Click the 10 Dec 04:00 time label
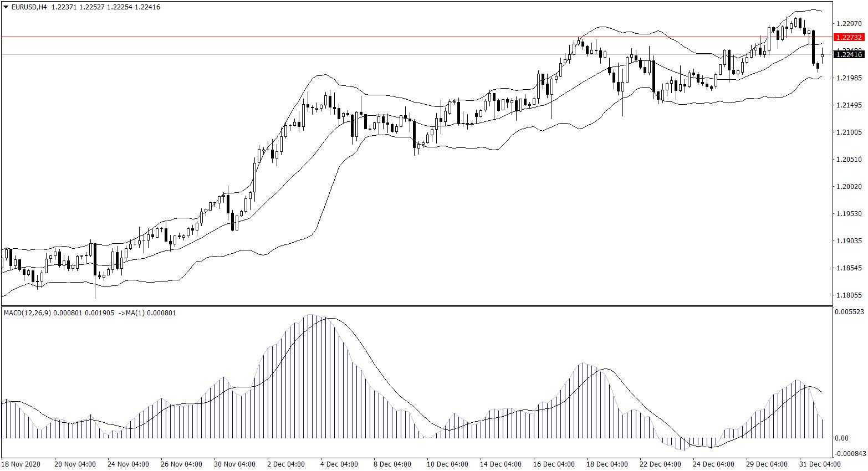The image size is (868, 471). coord(447,464)
